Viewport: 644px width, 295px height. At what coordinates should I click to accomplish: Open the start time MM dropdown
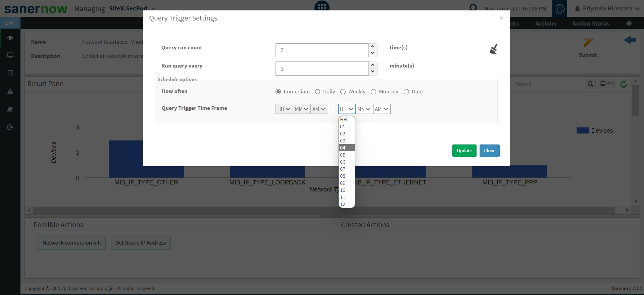click(x=301, y=109)
